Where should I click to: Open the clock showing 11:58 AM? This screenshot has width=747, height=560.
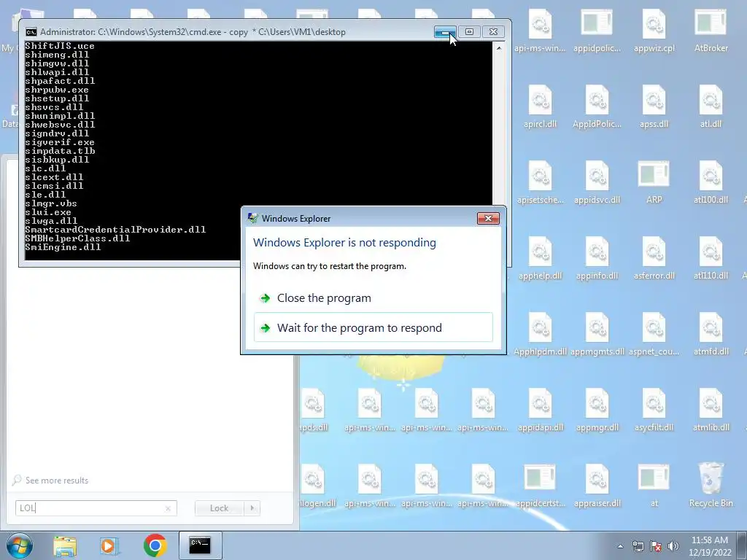pyautogui.click(x=710, y=540)
